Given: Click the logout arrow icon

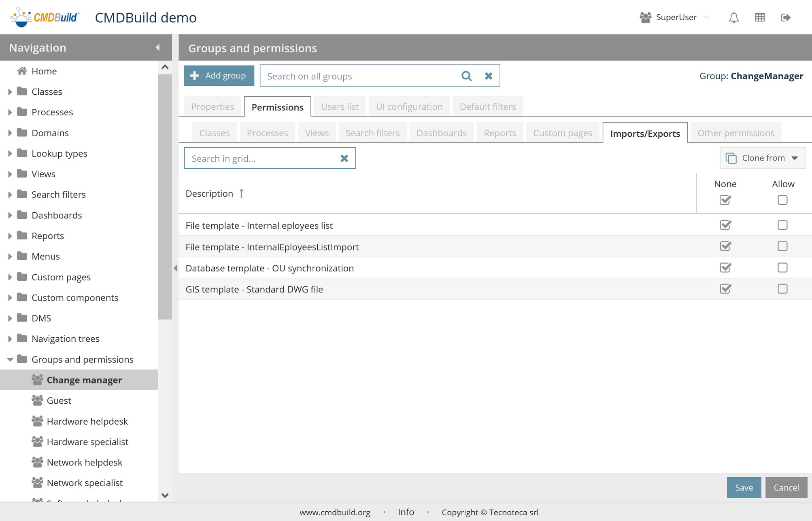Looking at the screenshot, I should 785,17.
